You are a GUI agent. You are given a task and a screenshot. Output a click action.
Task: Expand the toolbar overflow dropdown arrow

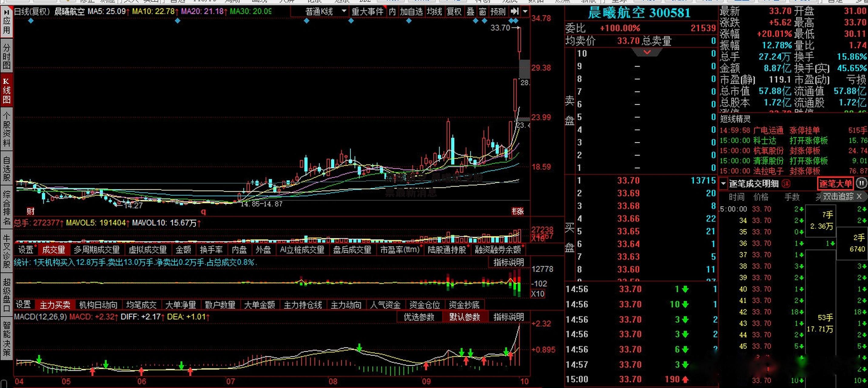click(525, 12)
